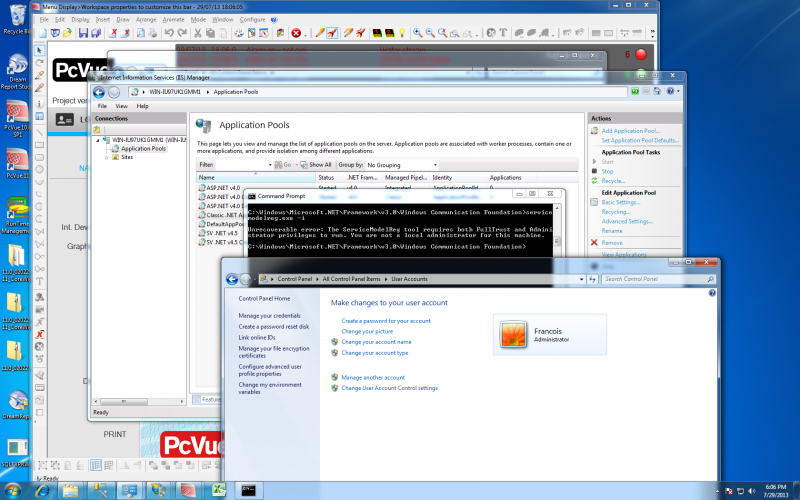
Task: Click the Print icon in PcVue toolbar
Action: point(153,33)
